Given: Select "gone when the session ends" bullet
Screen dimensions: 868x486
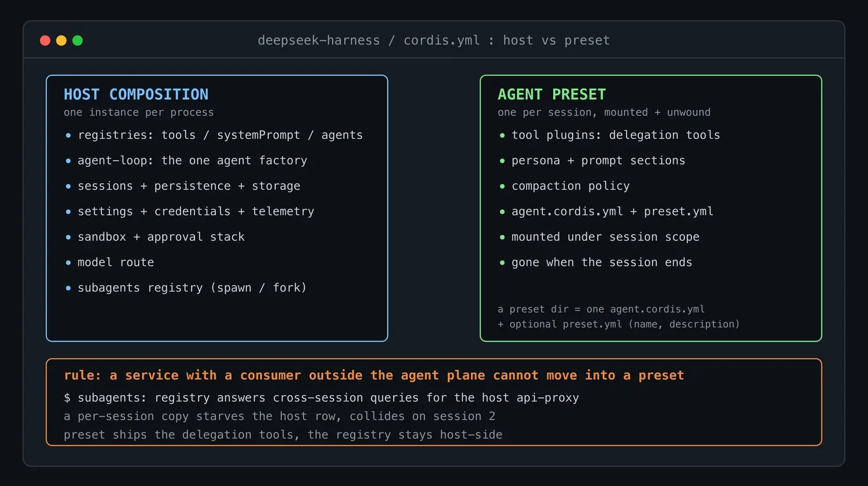Looking at the screenshot, I should pos(602,263).
